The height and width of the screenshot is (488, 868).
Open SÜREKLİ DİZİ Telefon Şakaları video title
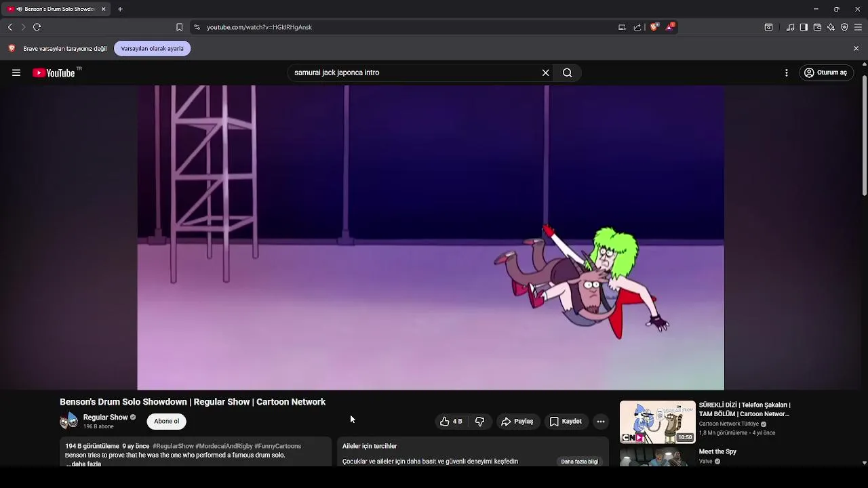[745, 409]
